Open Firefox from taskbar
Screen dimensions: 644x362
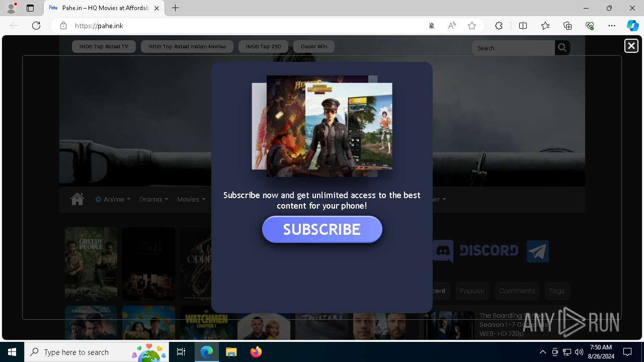point(256,352)
